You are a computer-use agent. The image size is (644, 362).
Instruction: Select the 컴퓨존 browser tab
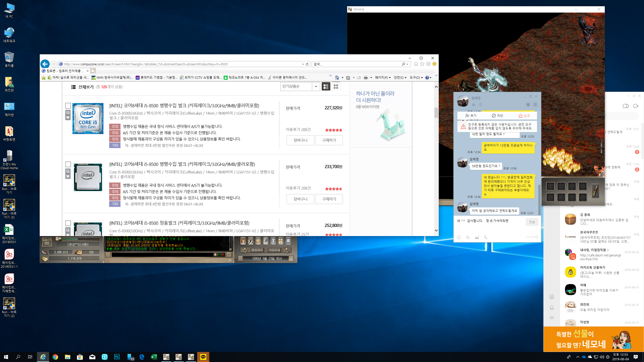point(65,71)
